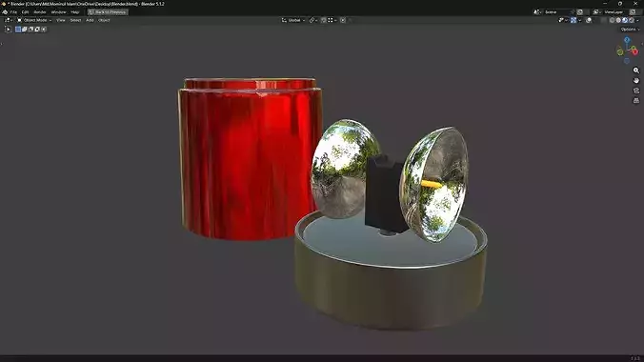Open the Global transform orientation dropdown
This screenshot has height=362, width=644.
(293, 20)
